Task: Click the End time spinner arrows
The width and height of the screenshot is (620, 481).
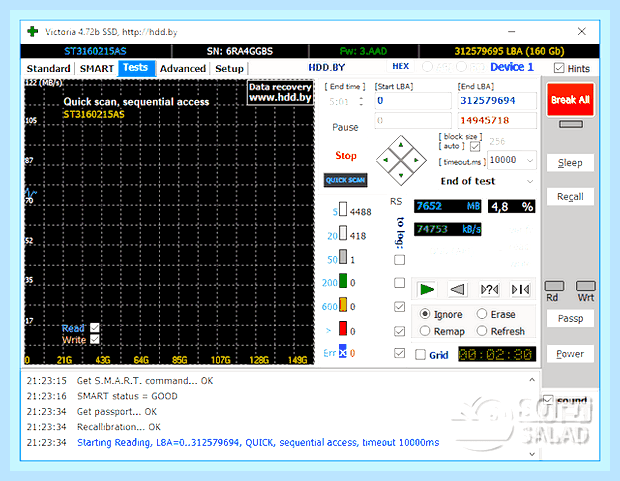Action: (361, 101)
